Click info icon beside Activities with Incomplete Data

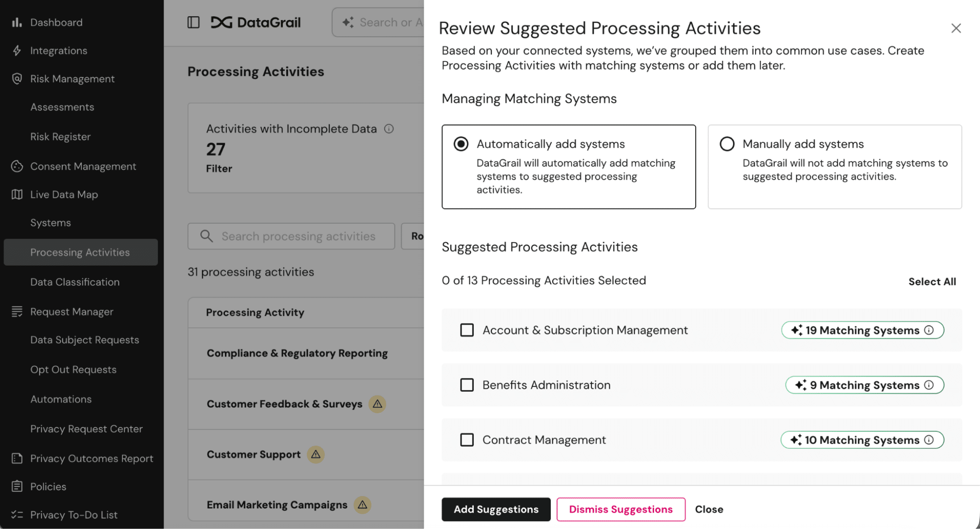(x=389, y=129)
